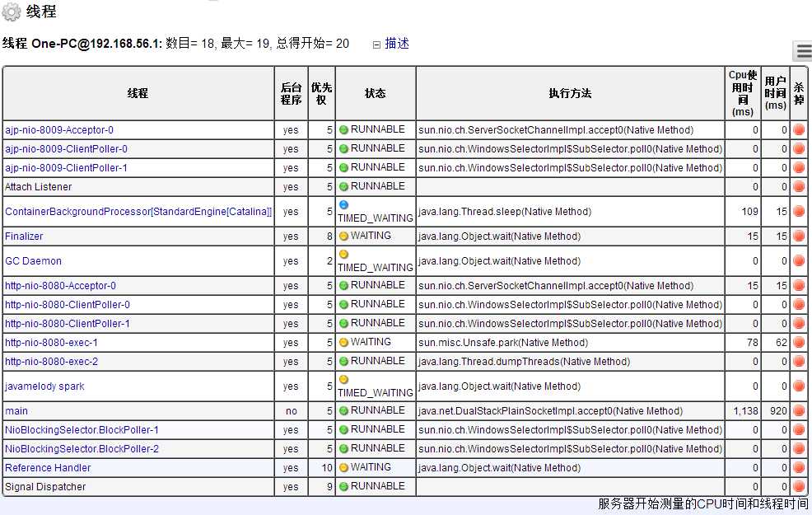Kill the Signal Dispatcher thread

click(799, 486)
